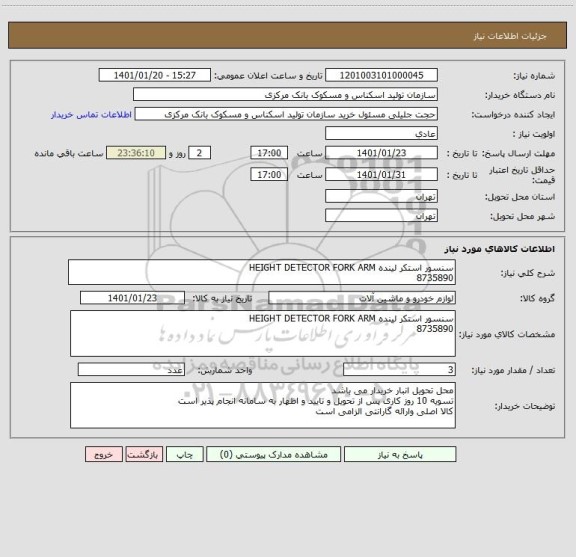This screenshot has width=576, height=557.
Task: Click price validity date 1401/01/31
Action: [381, 175]
